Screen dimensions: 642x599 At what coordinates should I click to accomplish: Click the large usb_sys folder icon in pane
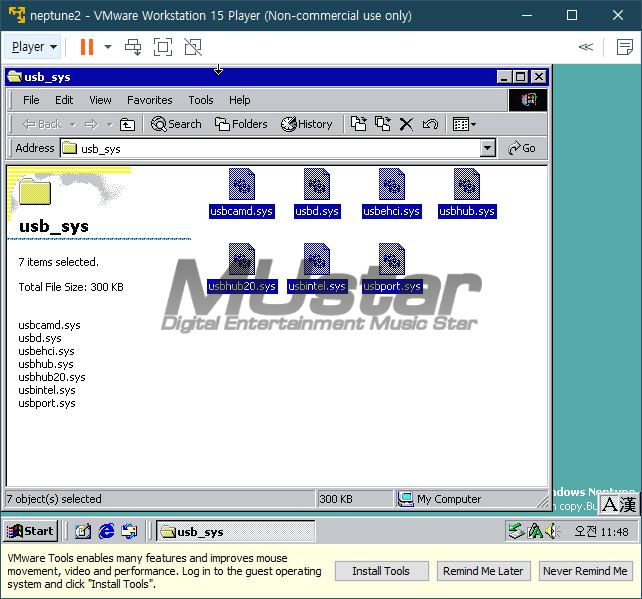tap(35, 192)
